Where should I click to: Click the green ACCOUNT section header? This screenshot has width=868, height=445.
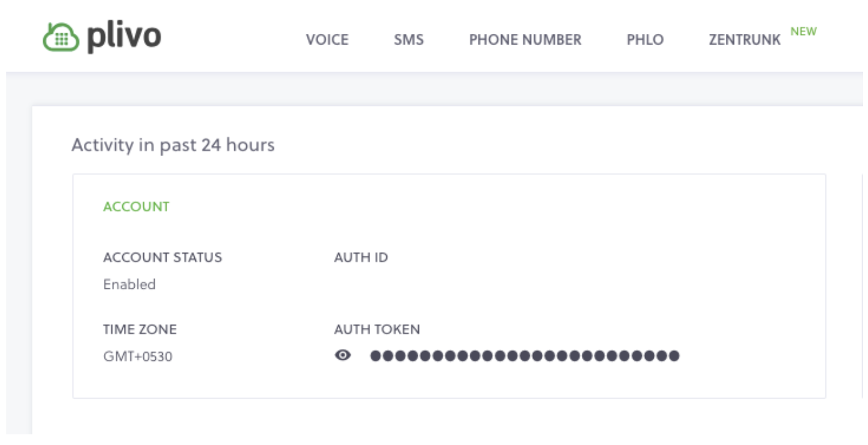pyautogui.click(x=137, y=207)
